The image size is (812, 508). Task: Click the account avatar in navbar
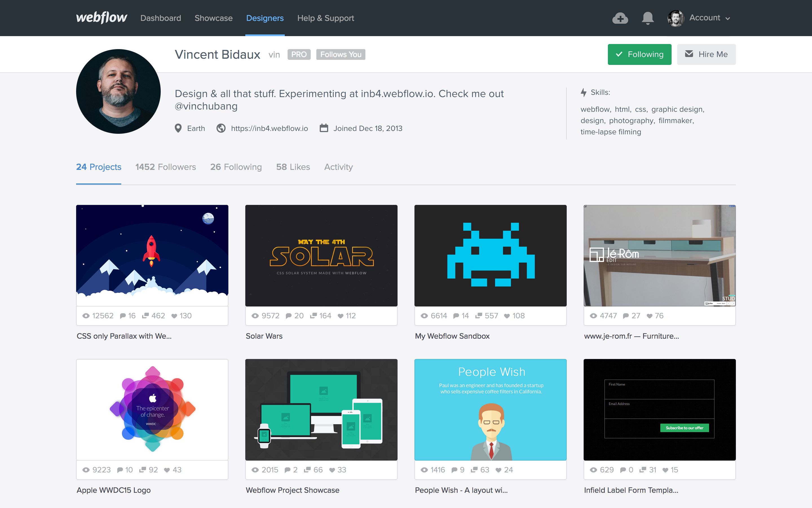(x=676, y=18)
